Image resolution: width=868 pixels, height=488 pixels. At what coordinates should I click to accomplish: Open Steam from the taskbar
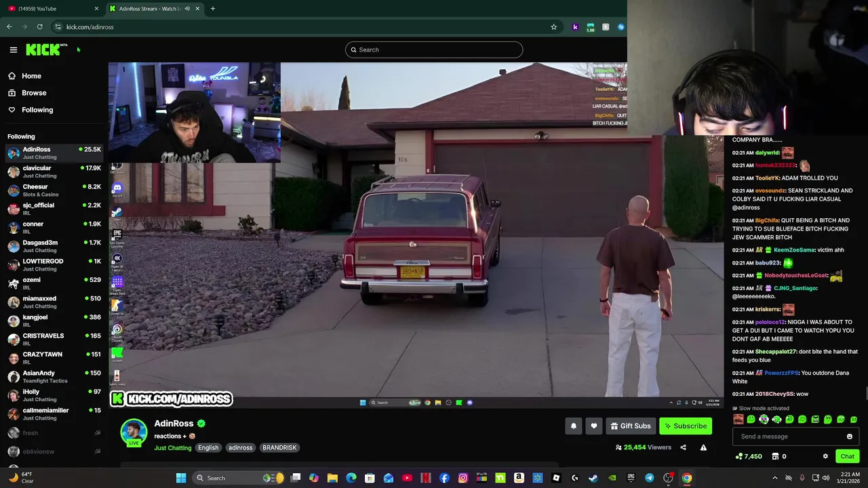coord(593,478)
